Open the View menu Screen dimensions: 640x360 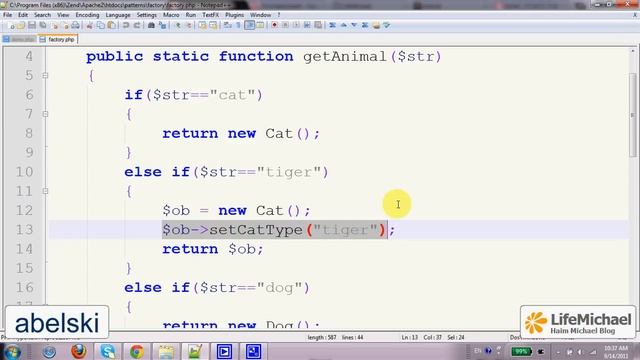coord(63,15)
